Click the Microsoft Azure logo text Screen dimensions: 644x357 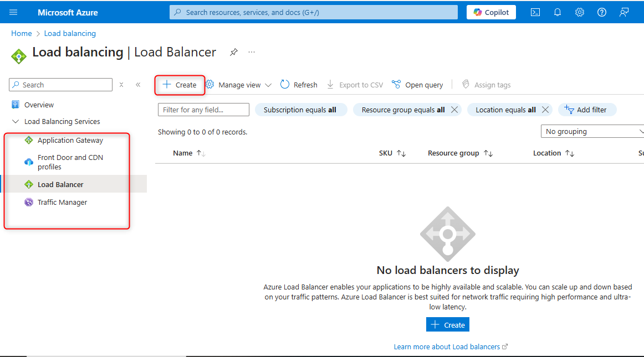click(68, 12)
